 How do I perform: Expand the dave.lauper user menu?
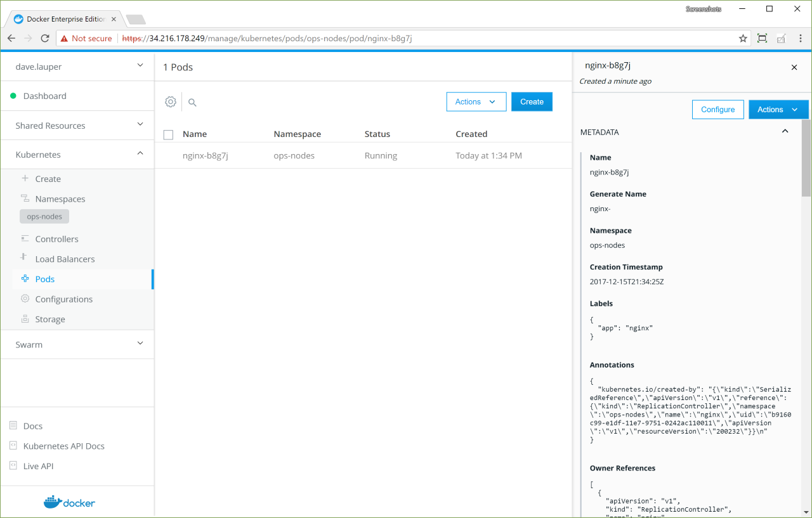pos(140,66)
